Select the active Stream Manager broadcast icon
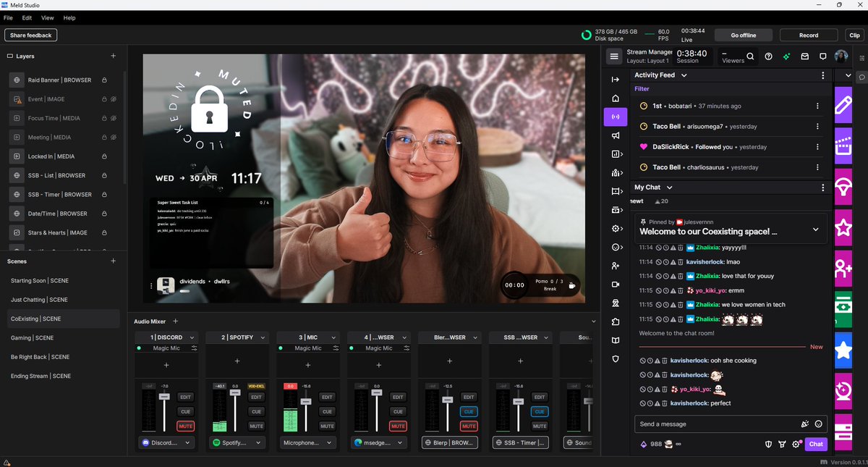 616,117
